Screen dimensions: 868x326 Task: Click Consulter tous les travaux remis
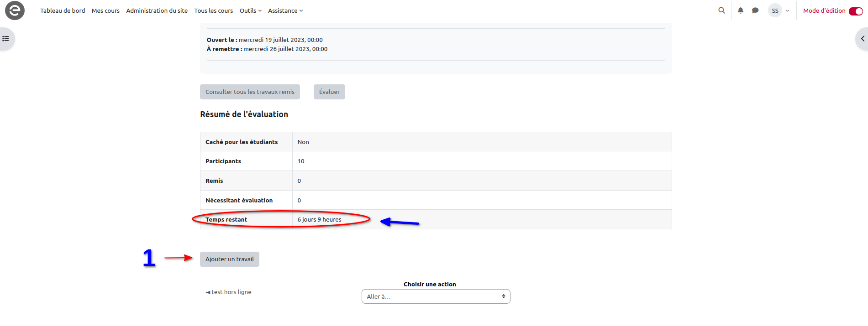click(250, 92)
